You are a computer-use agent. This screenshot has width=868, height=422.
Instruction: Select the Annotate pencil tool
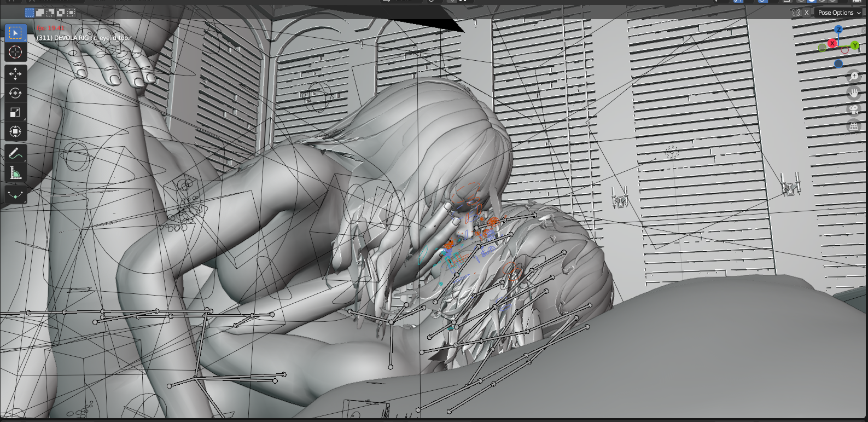click(15, 154)
